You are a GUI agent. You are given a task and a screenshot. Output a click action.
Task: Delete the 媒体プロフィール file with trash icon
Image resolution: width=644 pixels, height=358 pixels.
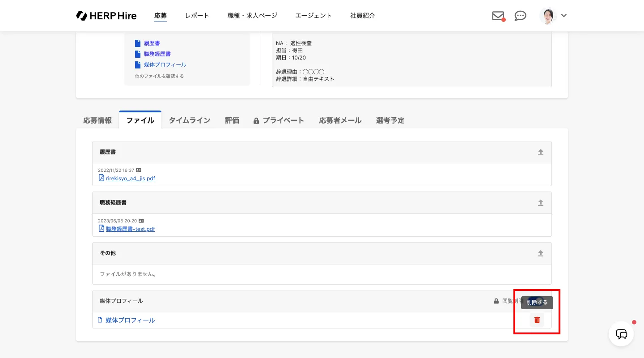click(537, 320)
